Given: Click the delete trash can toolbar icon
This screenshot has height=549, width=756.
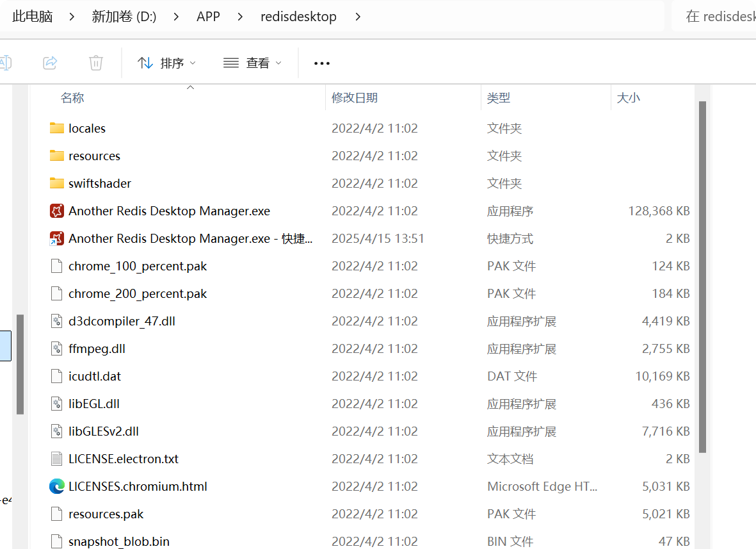Looking at the screenshot, I should click(96, 63).
